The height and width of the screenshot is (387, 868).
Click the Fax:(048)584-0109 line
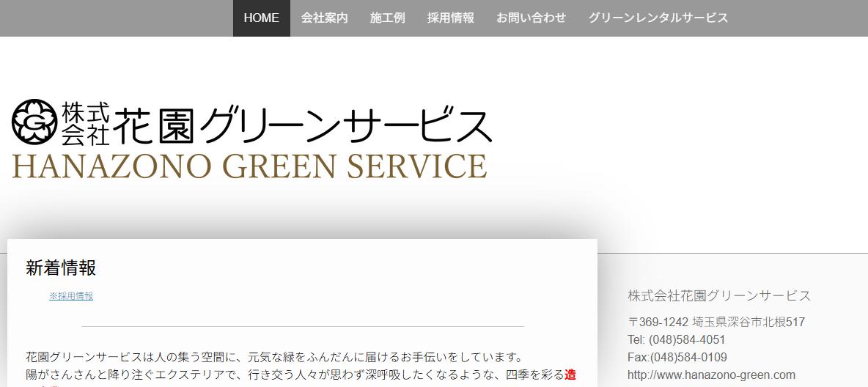click(677, 357)
